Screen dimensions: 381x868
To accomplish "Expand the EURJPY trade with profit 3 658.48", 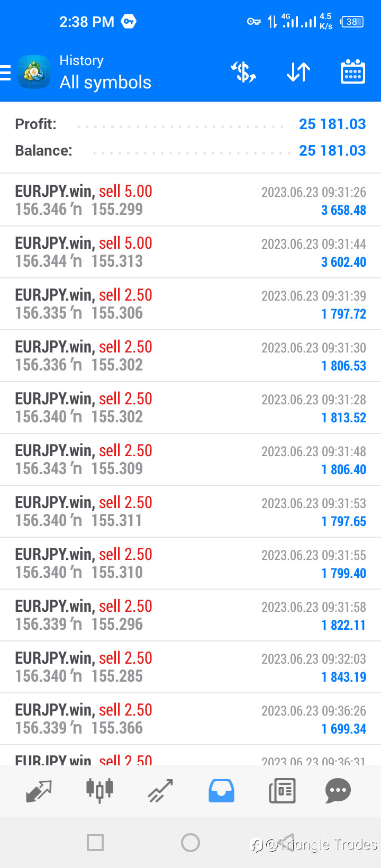I will pos(190,200).
